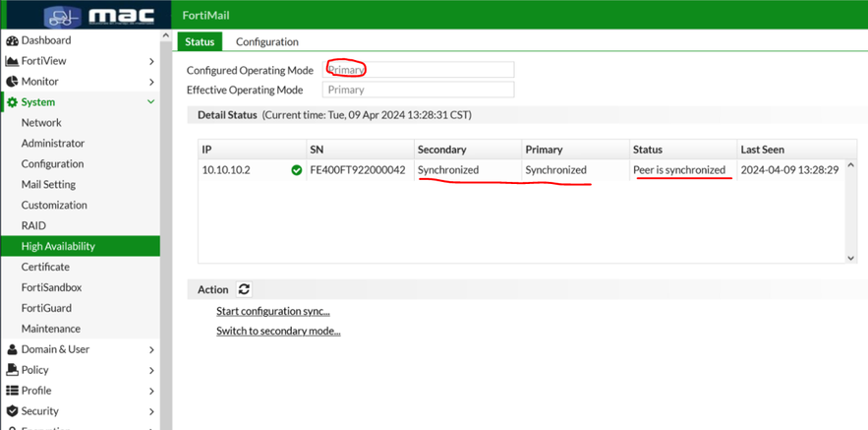Click the Primary column header
This screenshot has height=430, width=868.
pos(575,150)
